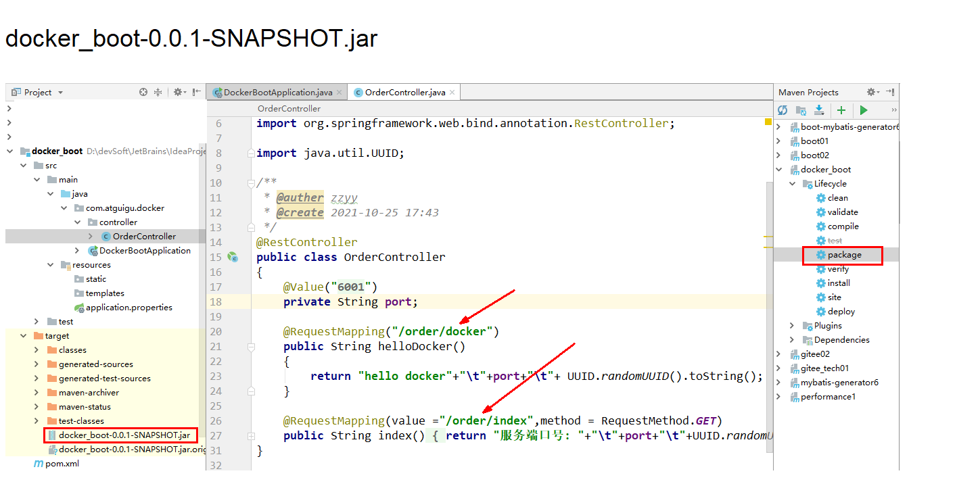
Task: Expand the Dependencies node
Action: 792,340
